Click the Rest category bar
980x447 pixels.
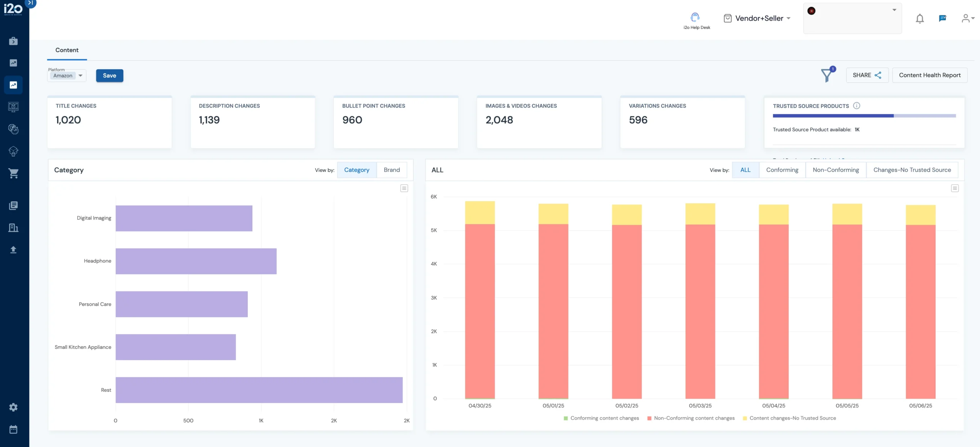pyautogui.click(x=259, y=390)
